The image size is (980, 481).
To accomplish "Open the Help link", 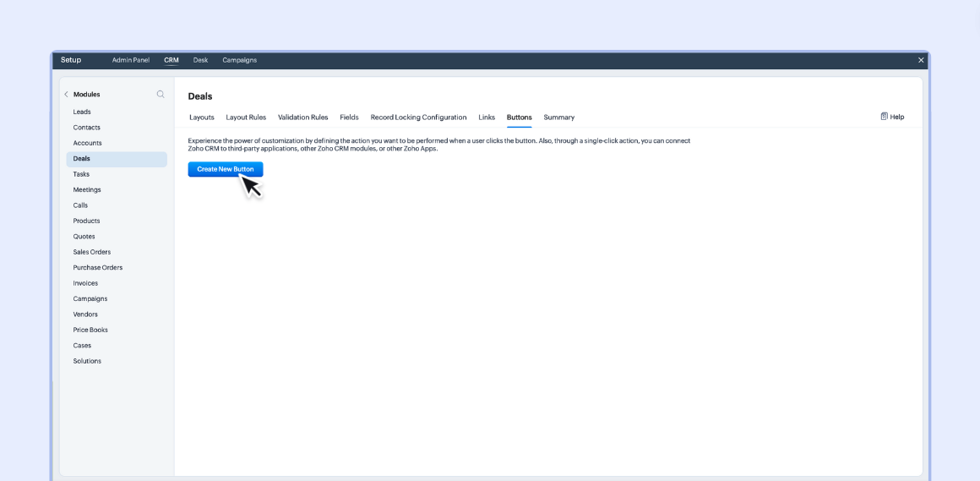I will pyautogui.click(x=897, y=117).
